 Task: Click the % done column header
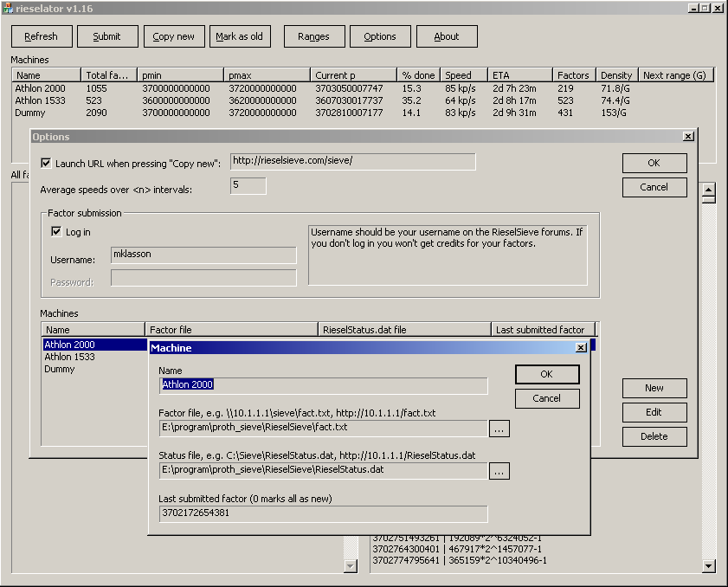tap(419, 75)
